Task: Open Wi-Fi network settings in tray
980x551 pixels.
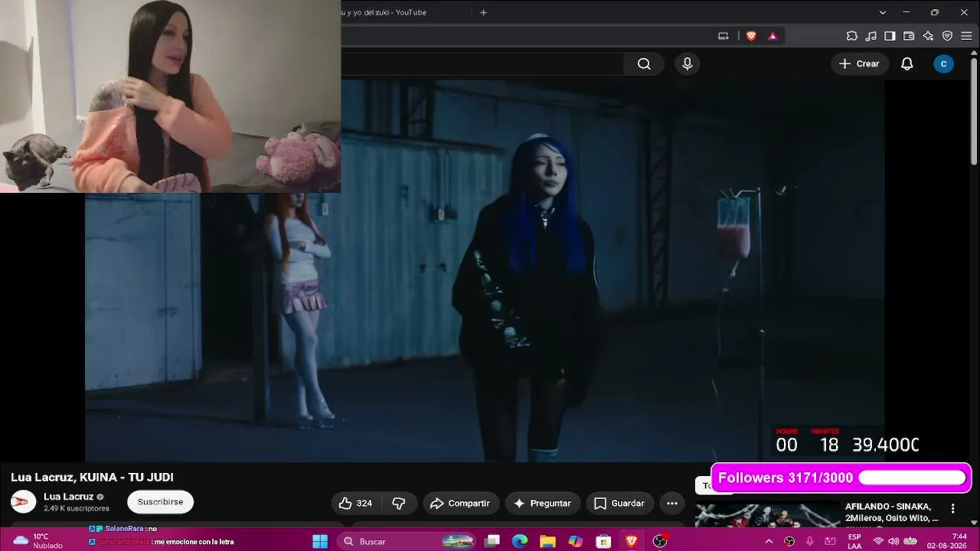Action: pyautogui.click(x=878, y=541)
